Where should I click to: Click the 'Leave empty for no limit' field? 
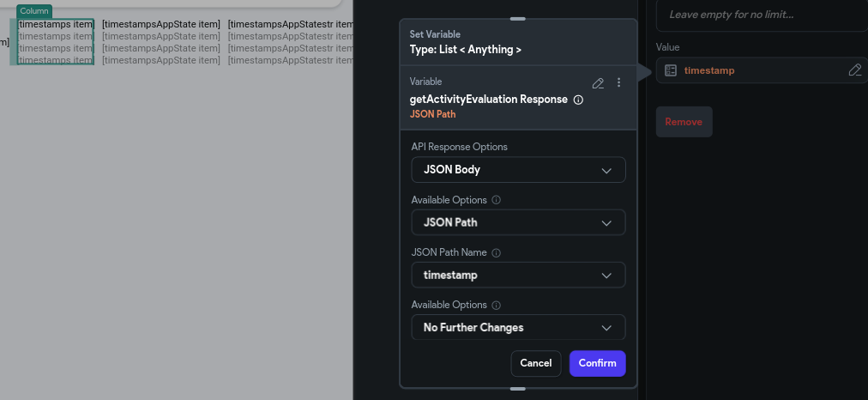pos(762,15)
